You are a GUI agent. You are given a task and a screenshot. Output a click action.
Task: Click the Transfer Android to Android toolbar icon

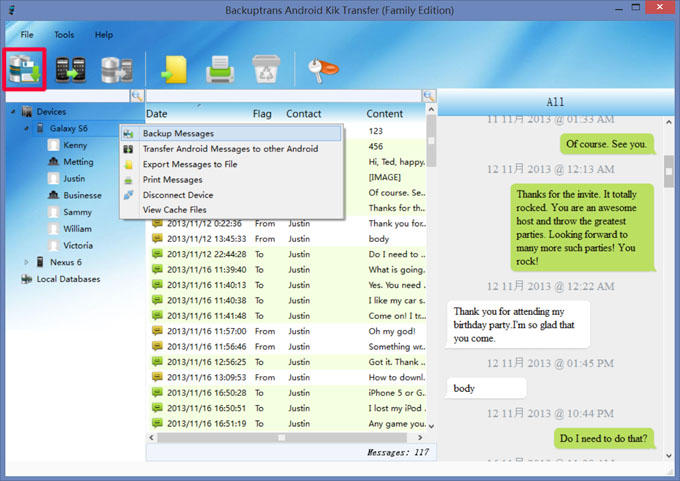click(70, 69)
